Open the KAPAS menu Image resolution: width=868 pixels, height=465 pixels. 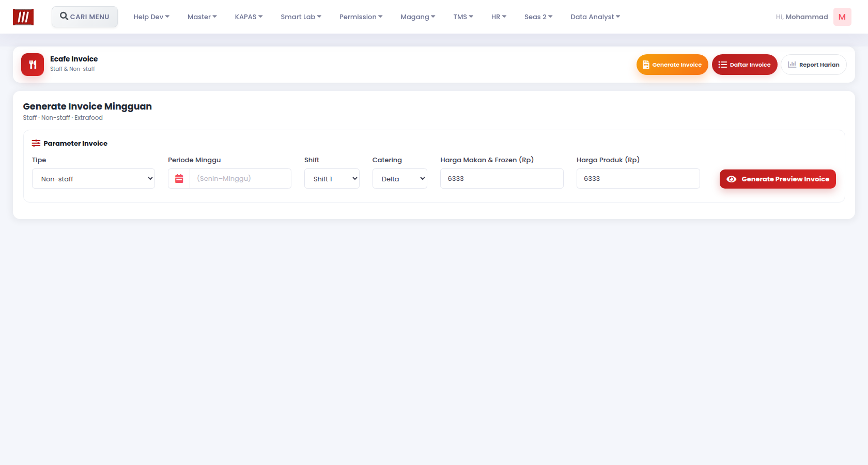click(x=249, y=17)
